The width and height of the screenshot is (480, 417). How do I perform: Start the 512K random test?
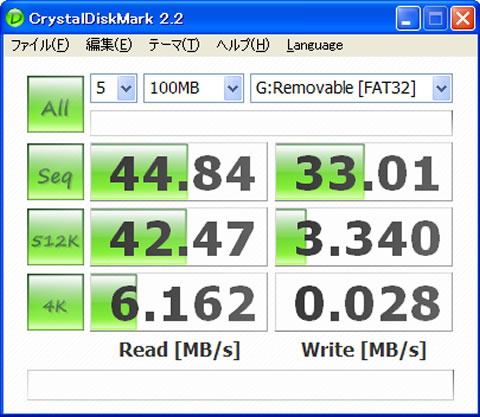[56, 237]
